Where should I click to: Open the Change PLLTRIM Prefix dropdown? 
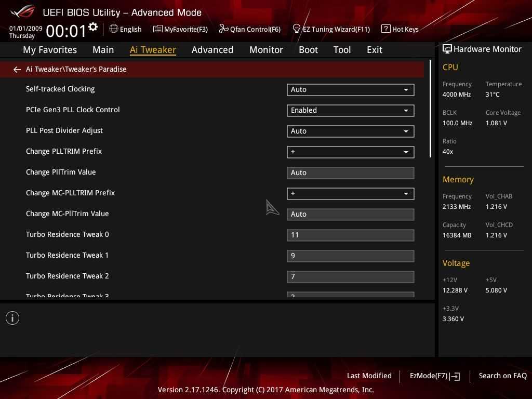point(350,152)
